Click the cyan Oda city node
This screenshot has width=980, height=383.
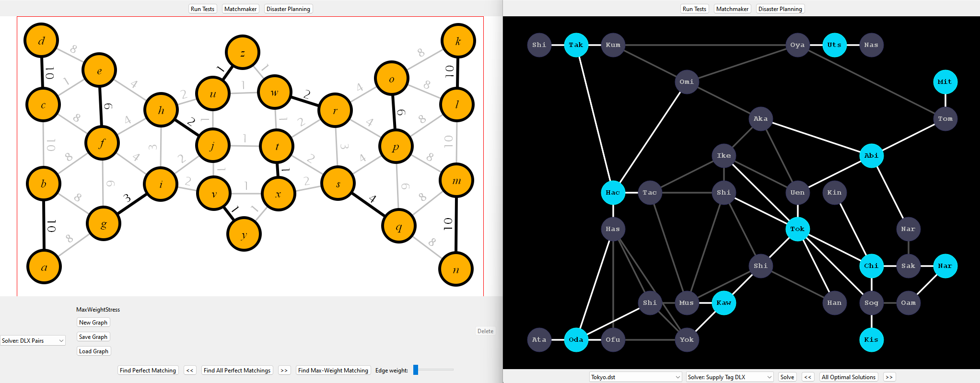[x=576, y=340]
